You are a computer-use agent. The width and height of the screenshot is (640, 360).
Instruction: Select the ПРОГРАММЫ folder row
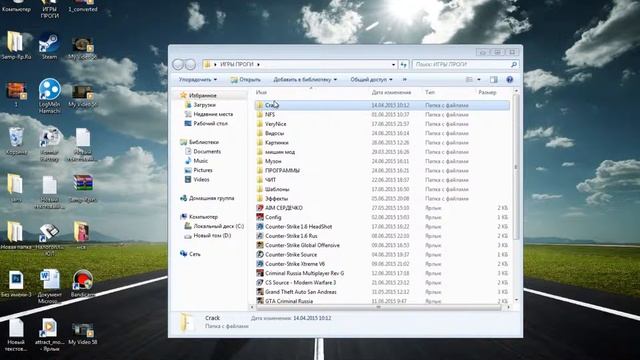[382, 171]
